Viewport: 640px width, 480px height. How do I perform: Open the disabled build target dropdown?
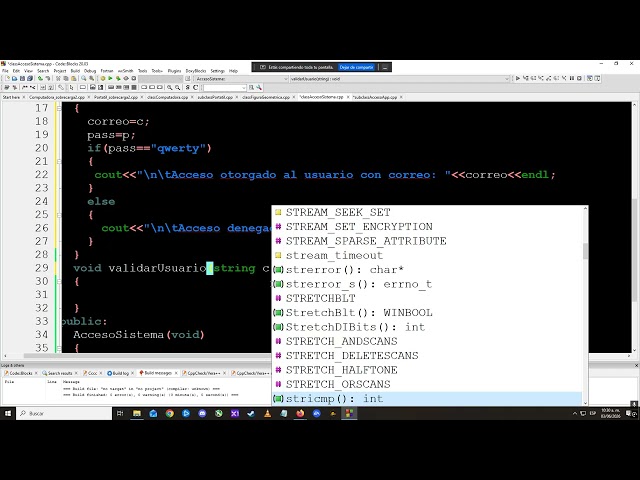click(160, 78)
